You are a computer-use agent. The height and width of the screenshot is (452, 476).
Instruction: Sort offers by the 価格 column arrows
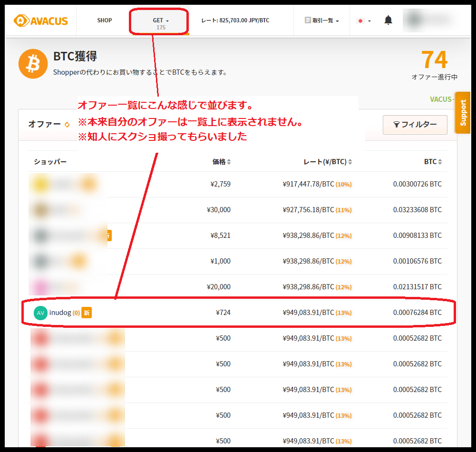229,162
